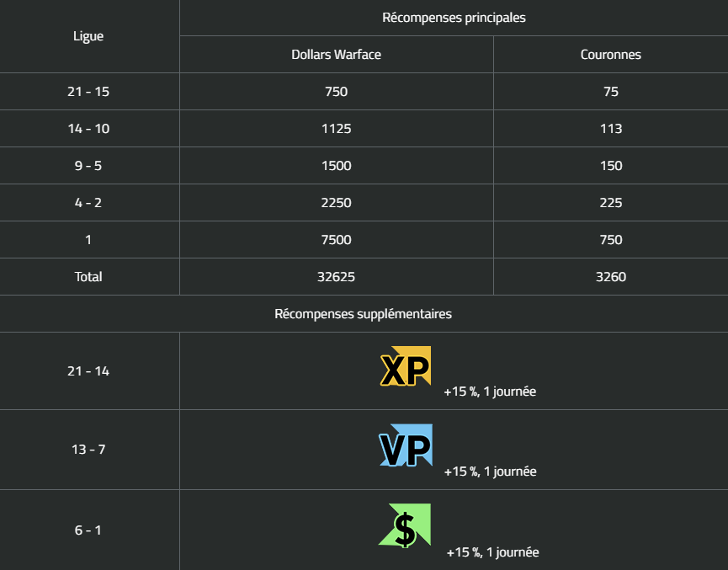Click the yellow XP booster icon

pyautogui.click(x=406, y=366)
